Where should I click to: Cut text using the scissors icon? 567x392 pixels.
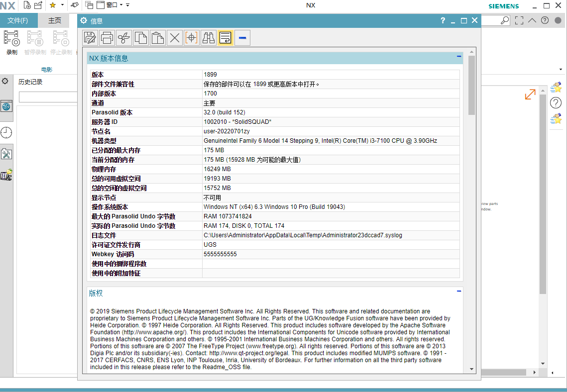[x=124, y=37]
